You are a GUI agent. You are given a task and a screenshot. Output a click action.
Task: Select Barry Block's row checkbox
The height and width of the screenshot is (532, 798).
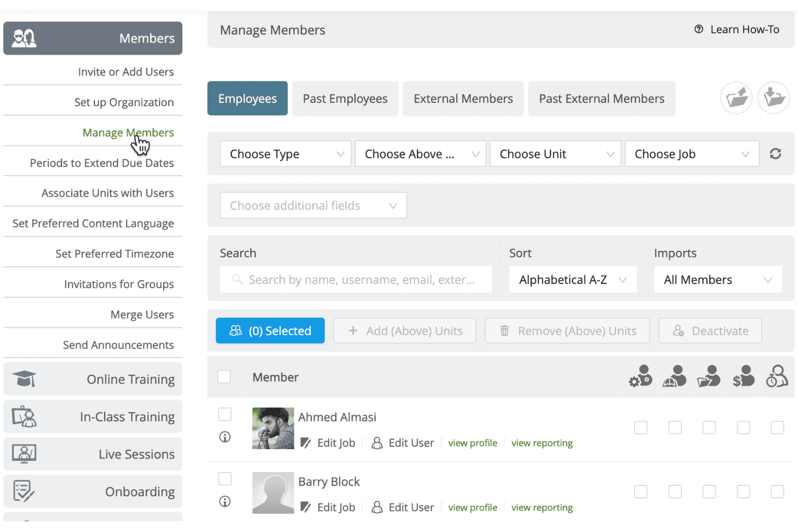pos(225,479)
